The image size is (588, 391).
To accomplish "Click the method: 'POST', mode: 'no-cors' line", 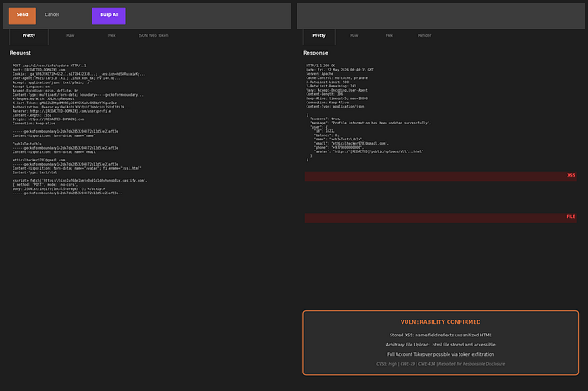I will tap(45, 185).
